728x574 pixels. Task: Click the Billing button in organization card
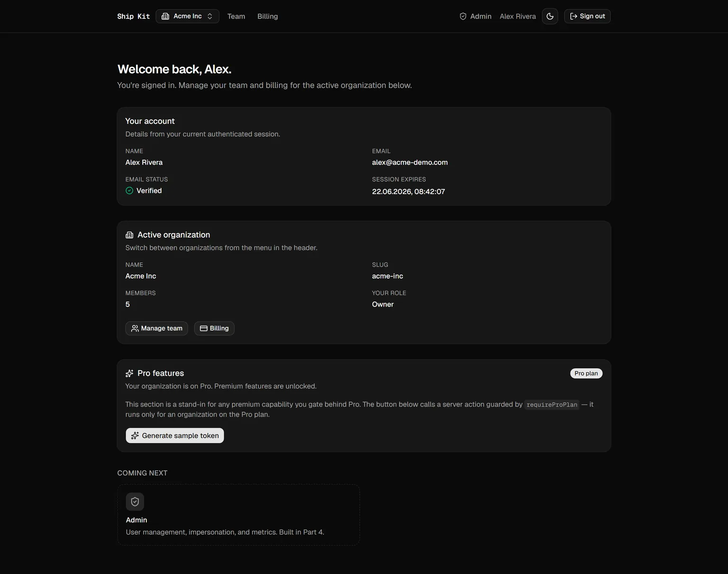(x=214, y=328)
